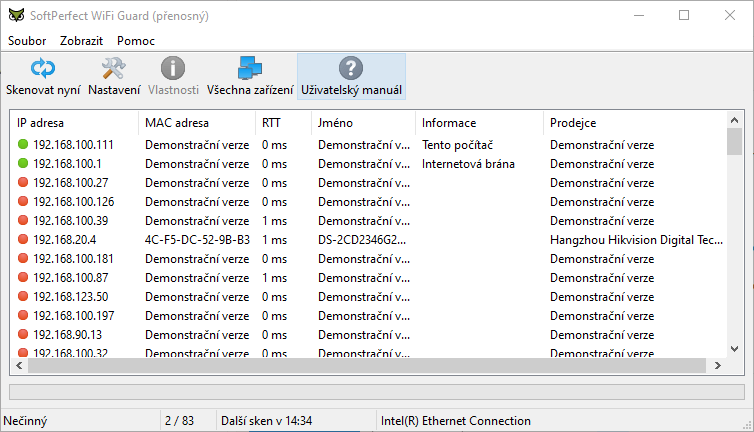754x432 pixels.
Task: Select IP address 192.168.100.126
Action: (x=74, y=202)
